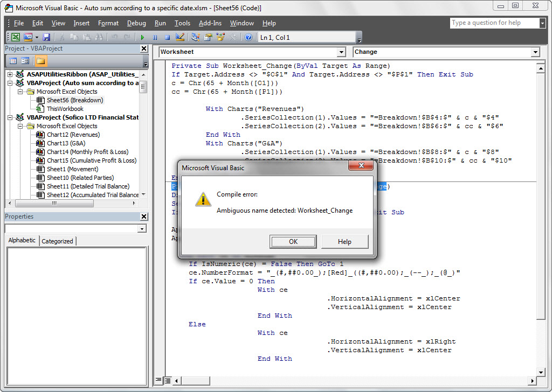This screenshot has height=392, width=552.
Task: Click View Object icon in Project panel
Action: [x=25, y=61]
